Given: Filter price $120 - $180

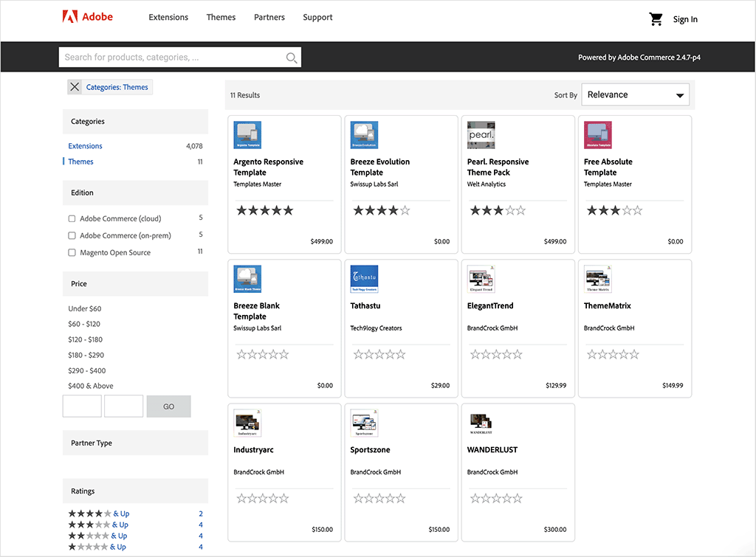Looking at the screenshot, I should pyautogui.click(x=86, y=339).
